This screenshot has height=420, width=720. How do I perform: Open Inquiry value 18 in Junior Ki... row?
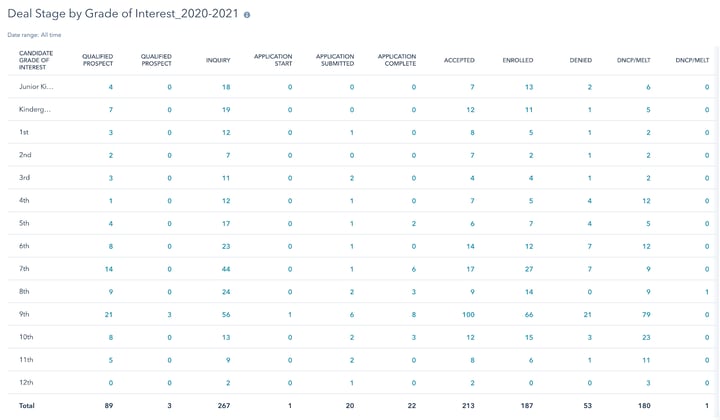coord(226,87)
